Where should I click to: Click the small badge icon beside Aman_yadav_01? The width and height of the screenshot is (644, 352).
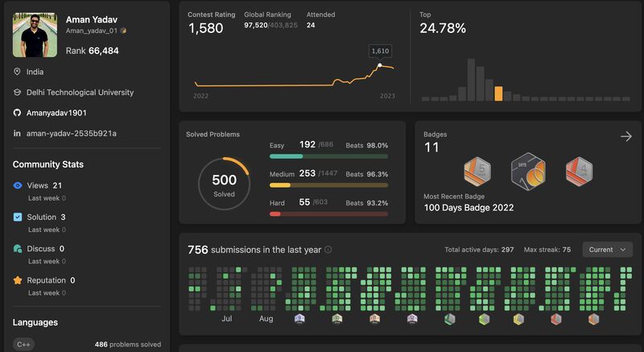click(124, 31)
